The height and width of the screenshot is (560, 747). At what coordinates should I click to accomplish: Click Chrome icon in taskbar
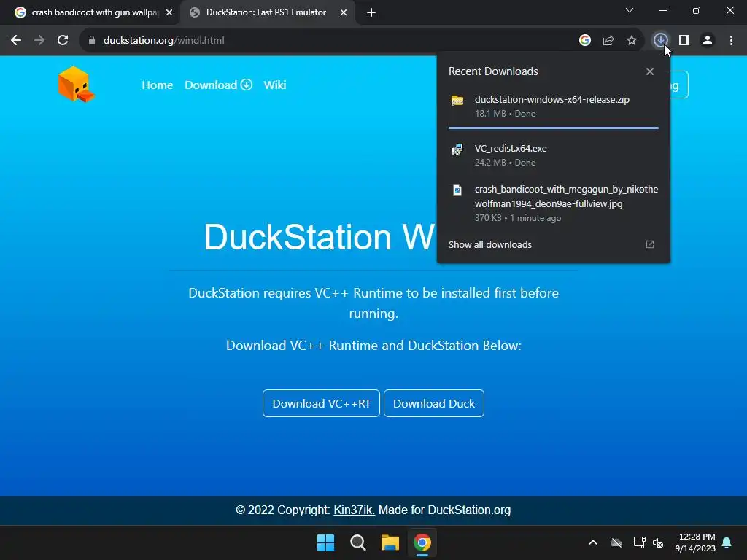pyautogui.click(x=422, y=542)
